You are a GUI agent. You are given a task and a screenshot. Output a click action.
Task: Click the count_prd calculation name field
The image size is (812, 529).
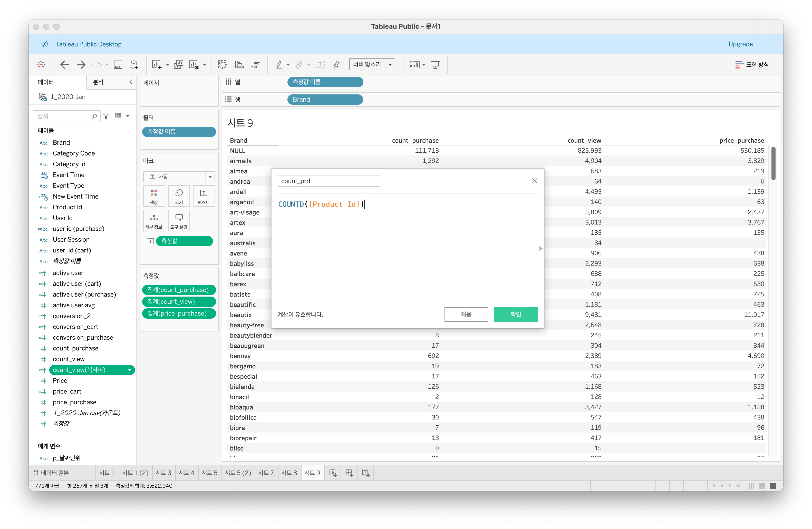click(x=328, y=181)
